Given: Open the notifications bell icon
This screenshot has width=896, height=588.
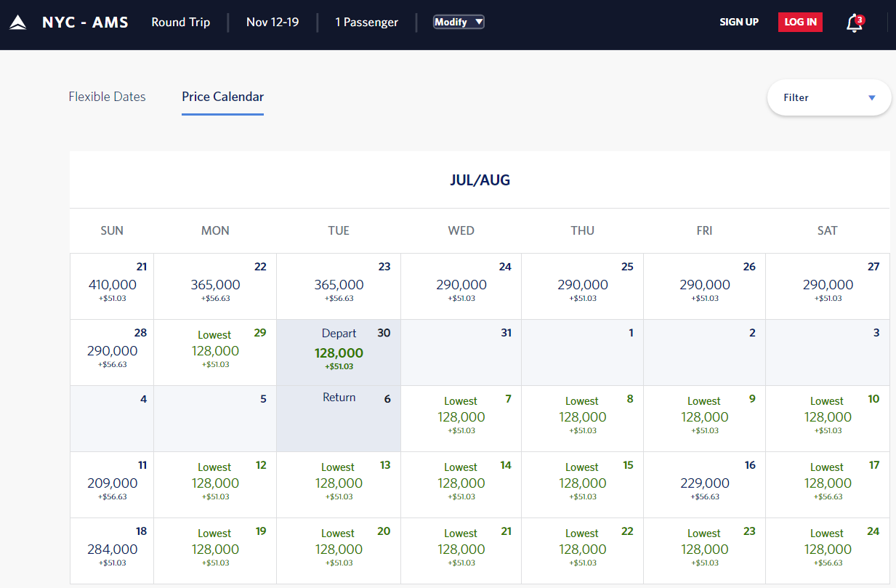Looking at the screenshot, I should (x=854, y=23).
